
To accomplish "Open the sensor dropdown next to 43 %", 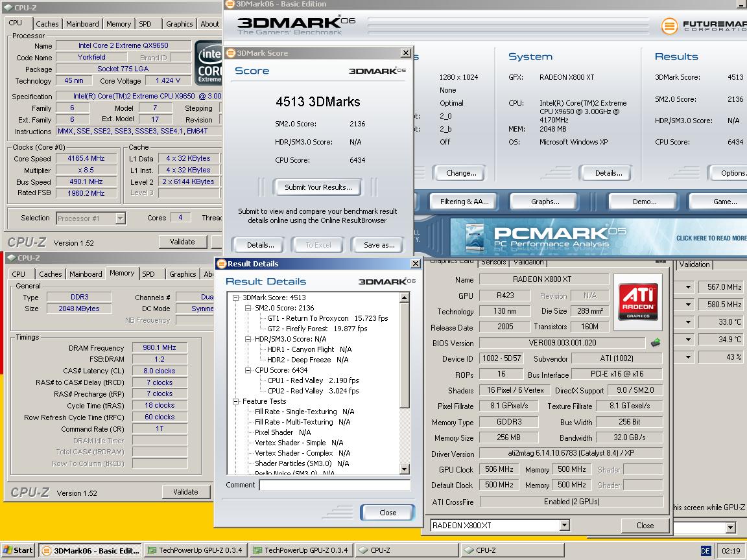I will (x=689, y=356).
